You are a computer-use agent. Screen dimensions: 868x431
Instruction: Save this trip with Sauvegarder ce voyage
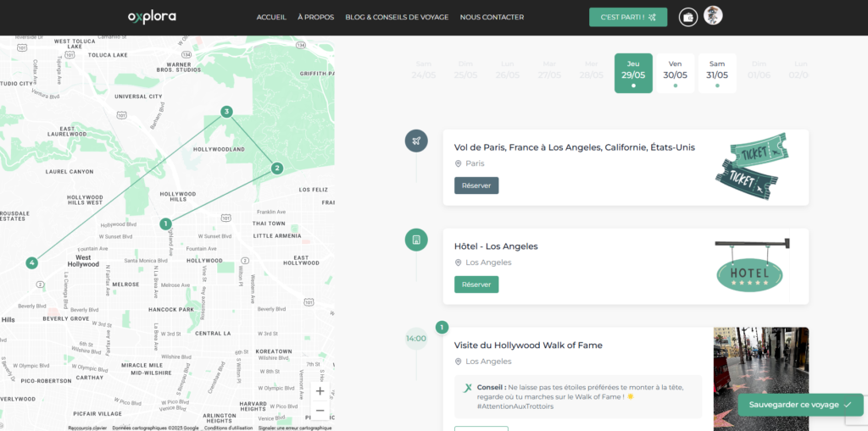pos(800,405)
